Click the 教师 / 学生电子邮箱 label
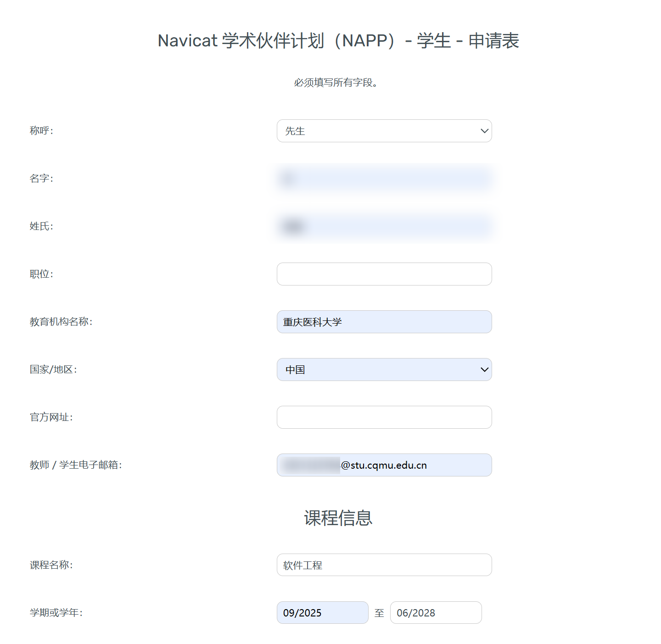The image size is (661, 644). [76, 465]
